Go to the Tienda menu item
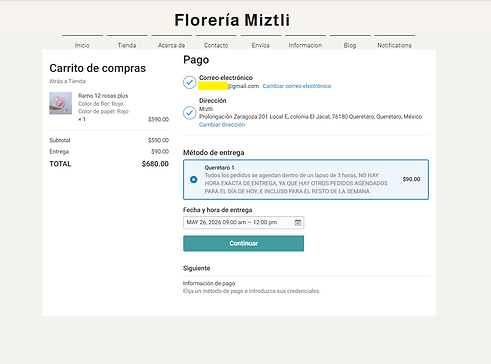This screenshot has height=364, width=491. (127, 45)
